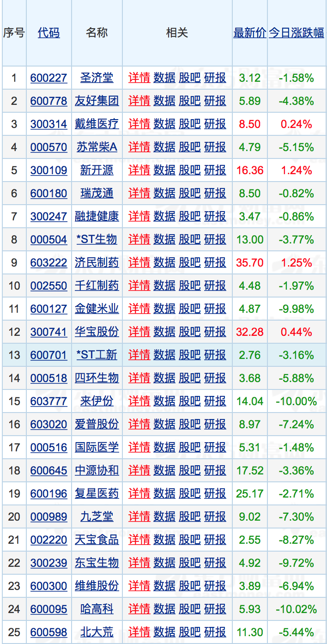View 详情 for 戴维医疗

(x=139, y=124)
